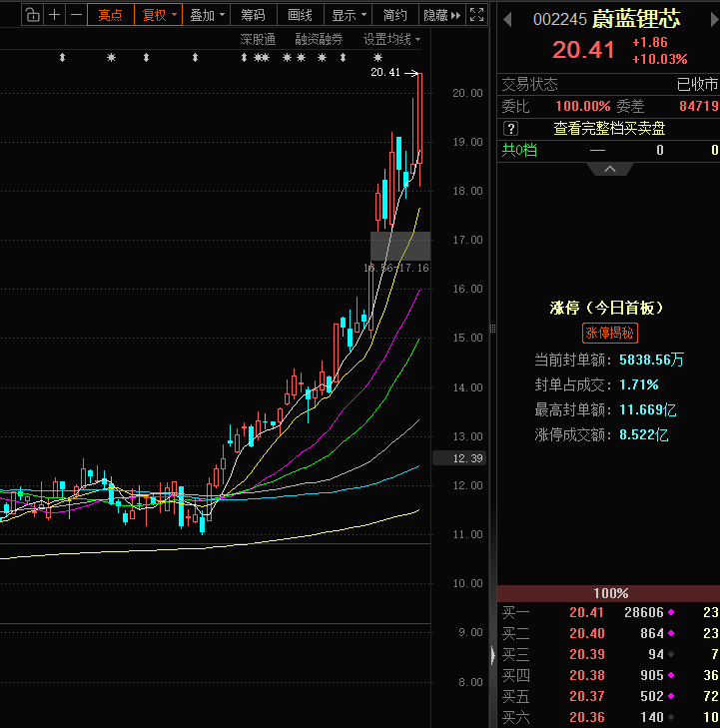
Task: Click gray gap zone 16.56-17.16 on chart
Action: coord(400,246)
